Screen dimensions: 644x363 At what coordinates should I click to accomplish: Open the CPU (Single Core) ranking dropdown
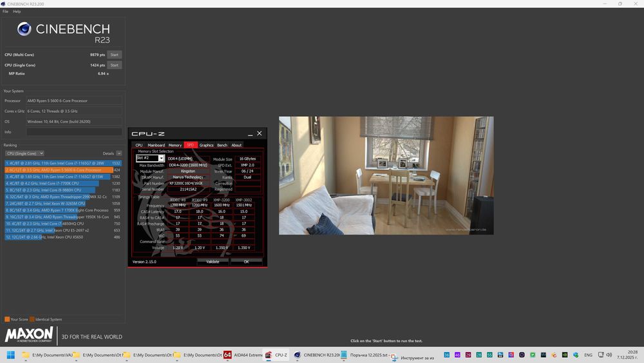click(x=24, y=153)
